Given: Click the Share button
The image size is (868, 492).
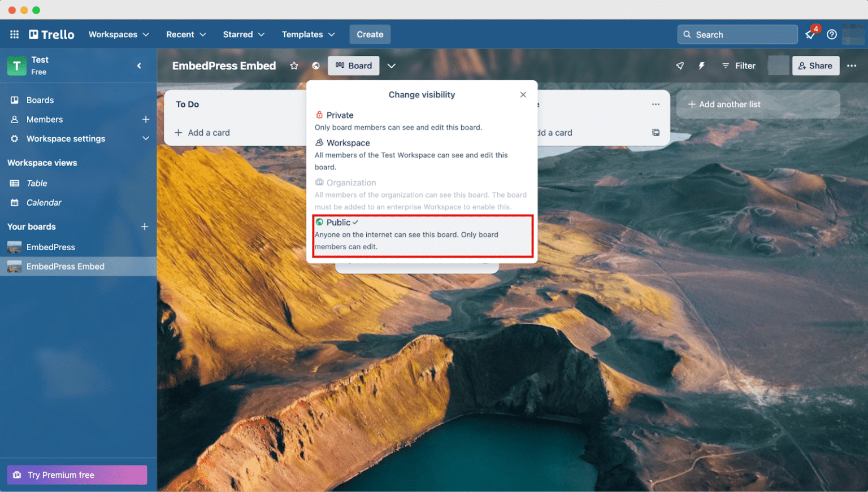Looking at the screenshot, I should pyautogui.click(x=815, y=66).
